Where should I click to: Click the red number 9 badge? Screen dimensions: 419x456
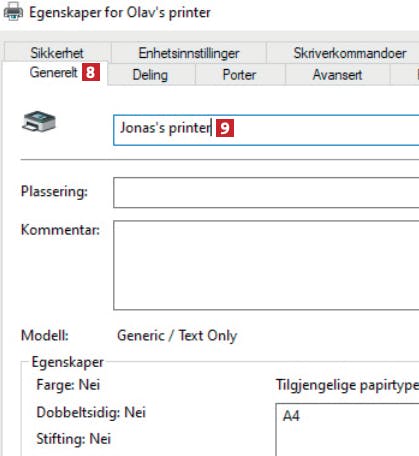(x=225, y=128)
